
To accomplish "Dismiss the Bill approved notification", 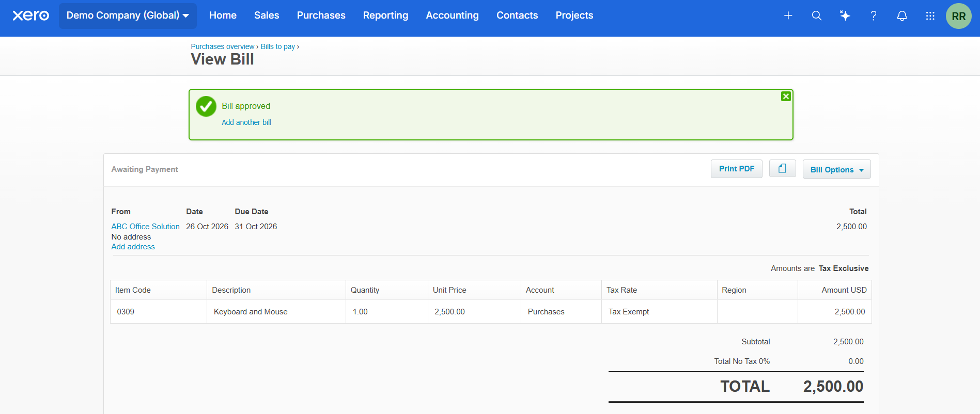I will pyautogui.click(x=786, y=97).
